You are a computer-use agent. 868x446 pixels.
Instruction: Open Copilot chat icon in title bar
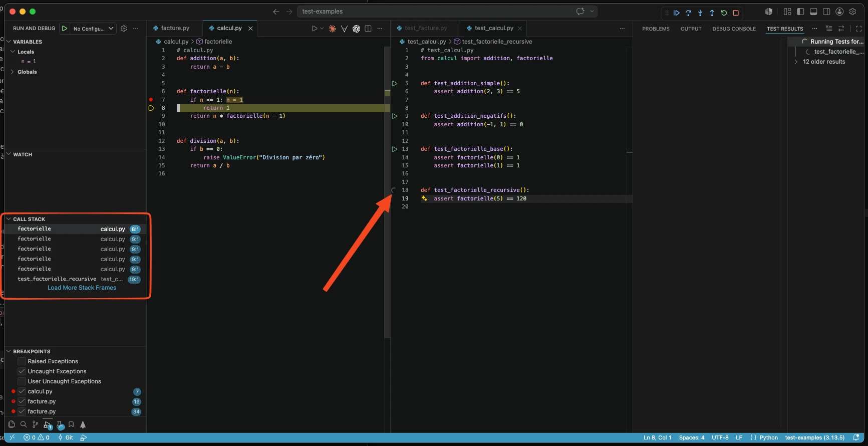pyautogui.click(x=580, y=12)
